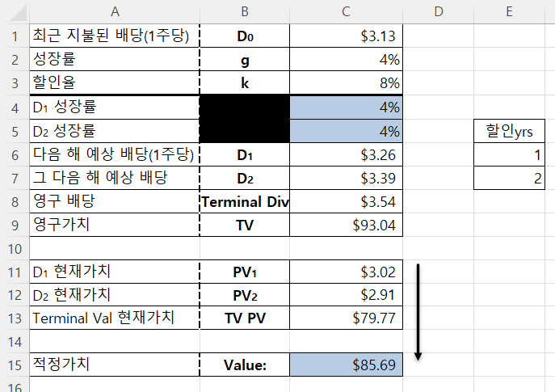Image resolution: width=555 pixels, height=392 pixels.
Task: Click the select-all corner of the sheet
Action: tap(14, 11)
